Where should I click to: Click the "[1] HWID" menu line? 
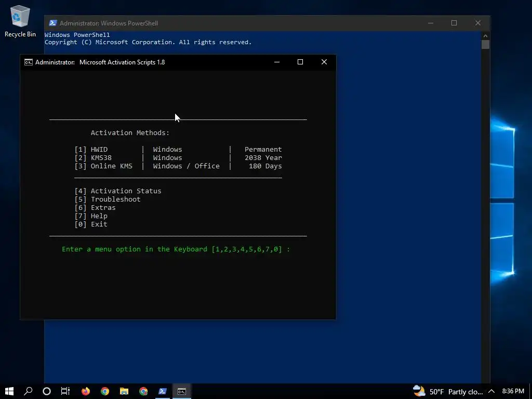pos(178,149)
